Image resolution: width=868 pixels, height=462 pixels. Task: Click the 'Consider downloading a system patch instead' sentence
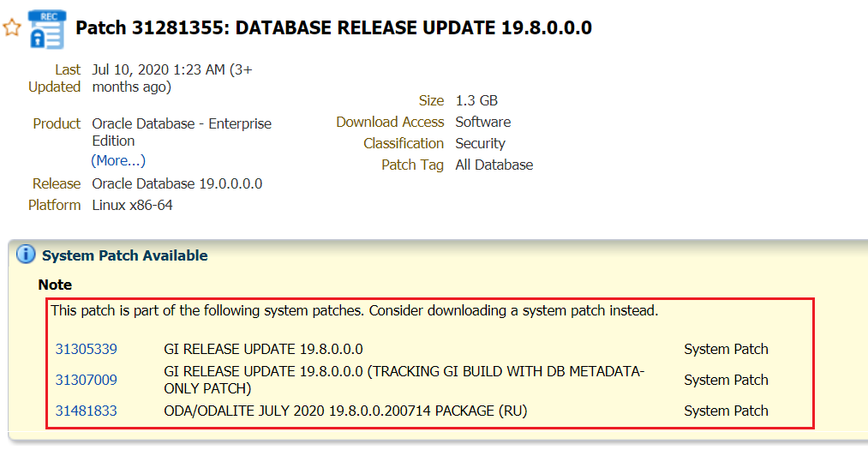514,311
